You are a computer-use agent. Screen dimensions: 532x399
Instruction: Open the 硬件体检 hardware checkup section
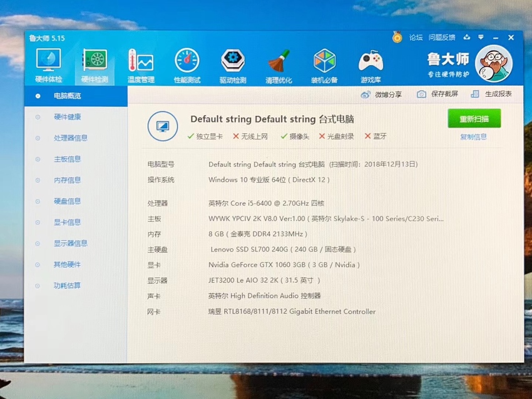click(49, 66)
